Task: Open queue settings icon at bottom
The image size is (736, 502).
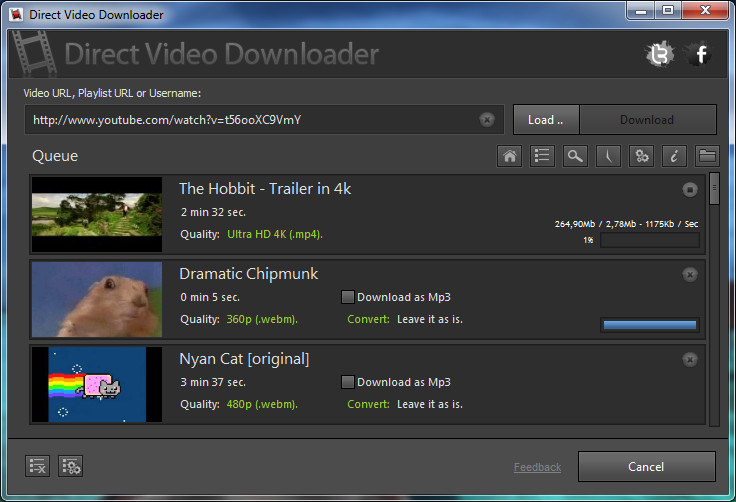Action: (x=70, y=466)
